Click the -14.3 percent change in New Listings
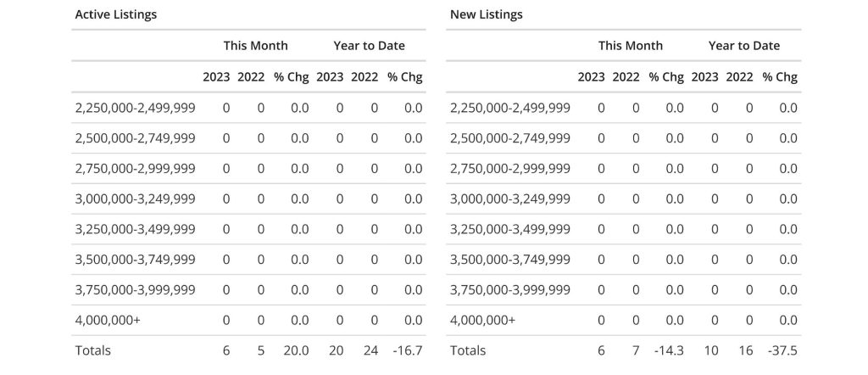The height and width of the screenshot is (375, 868). pyautogui.click(x=668, y=350)
